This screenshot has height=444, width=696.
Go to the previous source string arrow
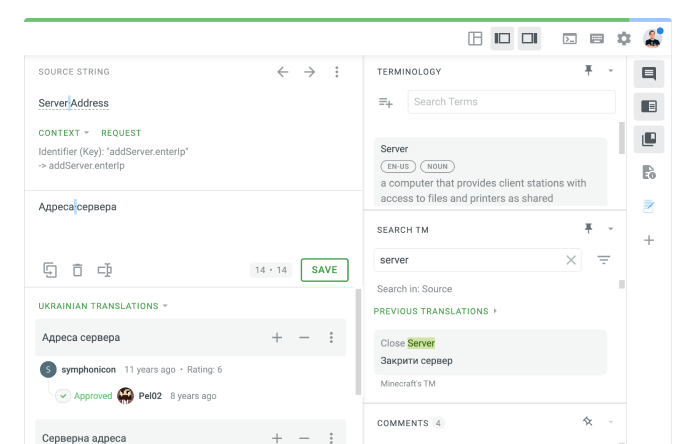coord(283,72)
